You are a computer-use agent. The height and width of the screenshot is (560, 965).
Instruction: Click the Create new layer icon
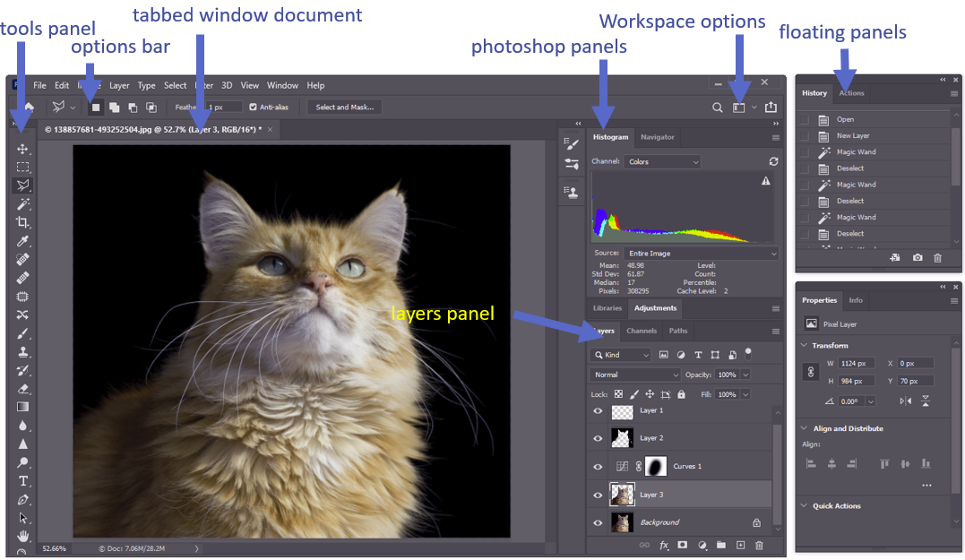pos(741,544)
